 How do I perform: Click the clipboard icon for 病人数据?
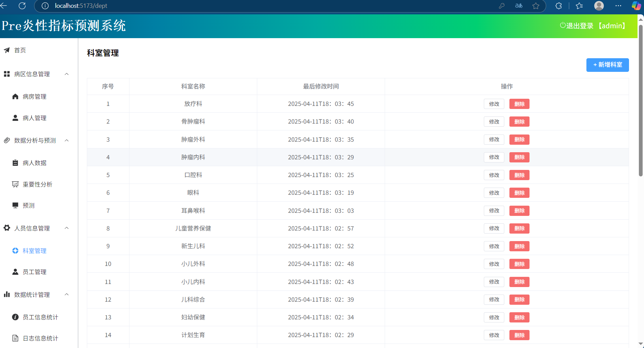click(15, 163)
